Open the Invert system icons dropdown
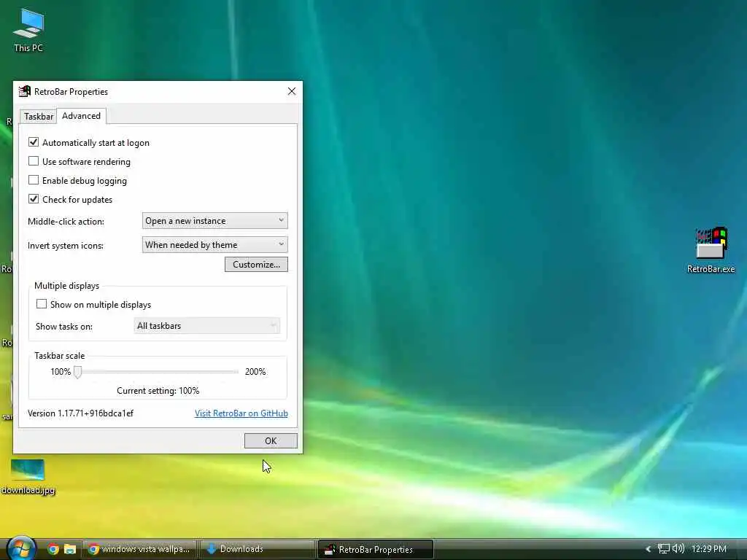 click(x=215, y=245)
